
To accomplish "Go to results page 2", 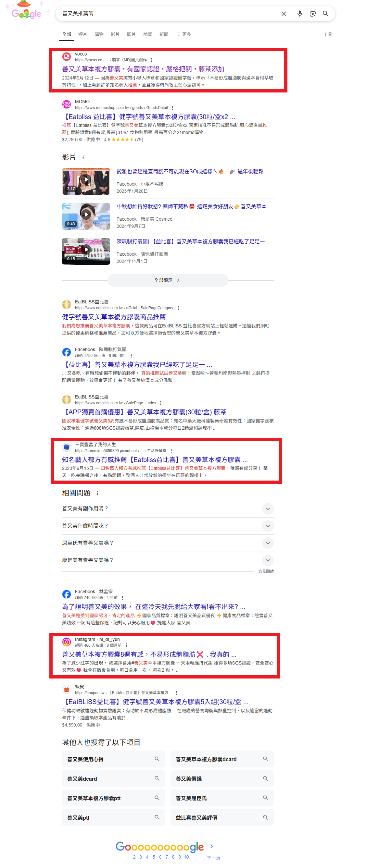I will click(x=134, y=857).
